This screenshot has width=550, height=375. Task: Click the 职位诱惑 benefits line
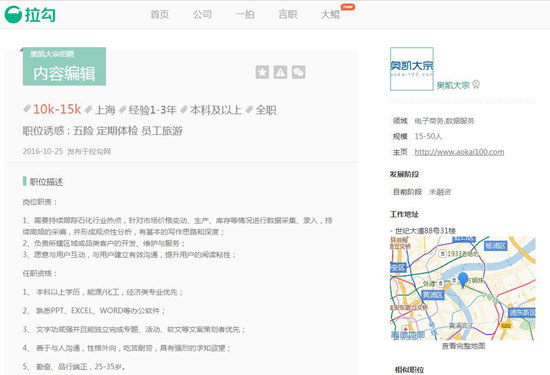[102, 131]
